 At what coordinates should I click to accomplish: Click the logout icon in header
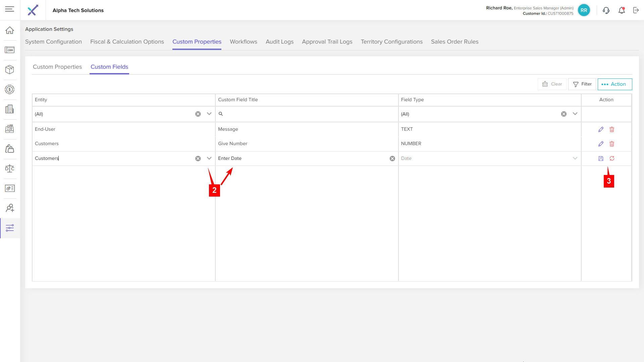click(x=636, y=10)
